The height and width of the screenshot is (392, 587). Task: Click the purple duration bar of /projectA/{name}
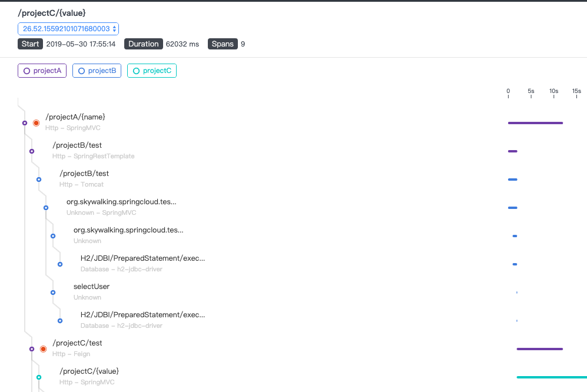point(535,123)
